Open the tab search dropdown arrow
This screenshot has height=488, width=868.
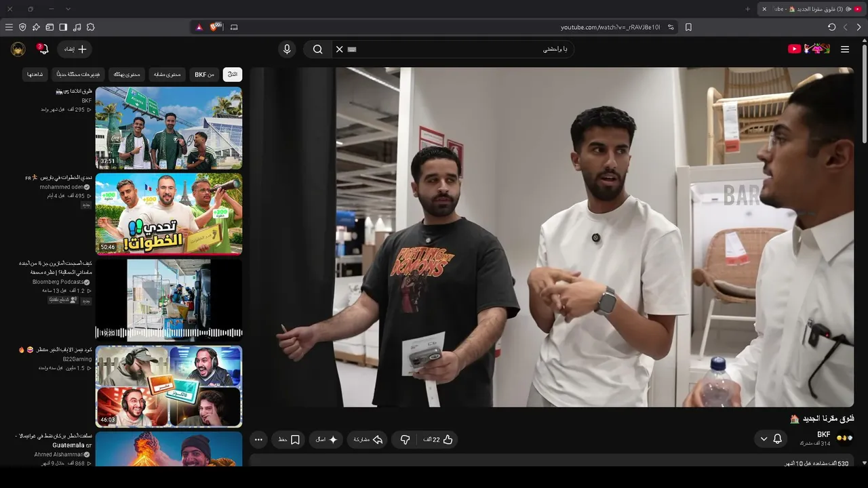click(68, 9)
